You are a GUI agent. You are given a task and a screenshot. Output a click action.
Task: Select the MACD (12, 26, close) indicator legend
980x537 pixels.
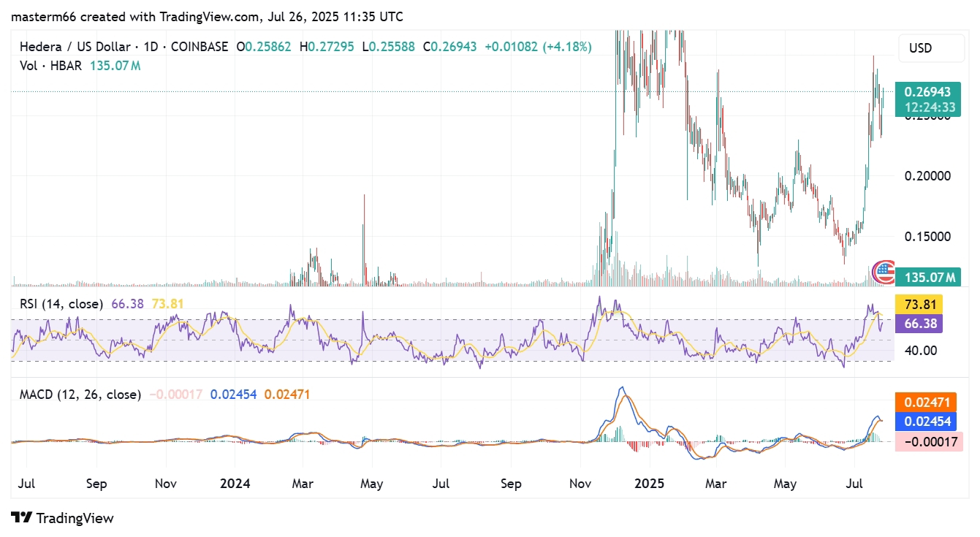click(80, 395)
